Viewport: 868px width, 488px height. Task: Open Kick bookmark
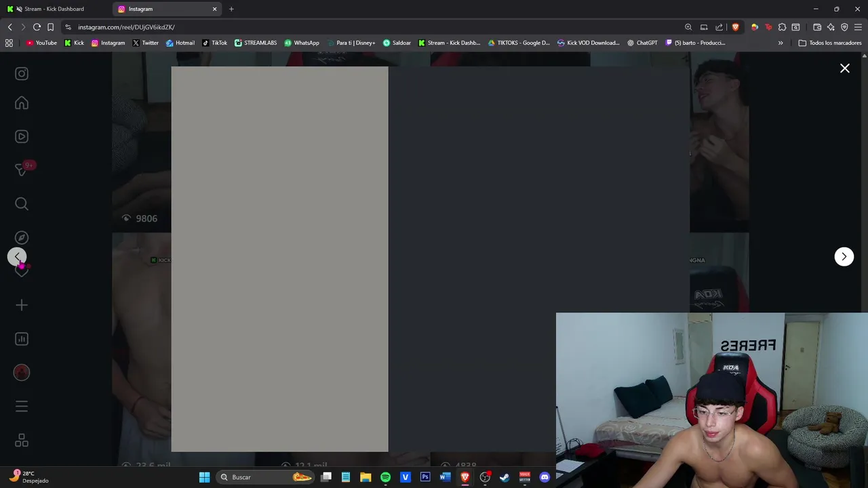tap(74, 43)
